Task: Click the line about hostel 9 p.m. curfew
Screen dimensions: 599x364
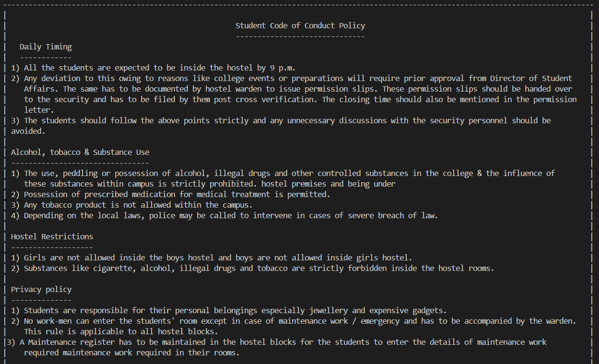Action: [x=156, y=68]
